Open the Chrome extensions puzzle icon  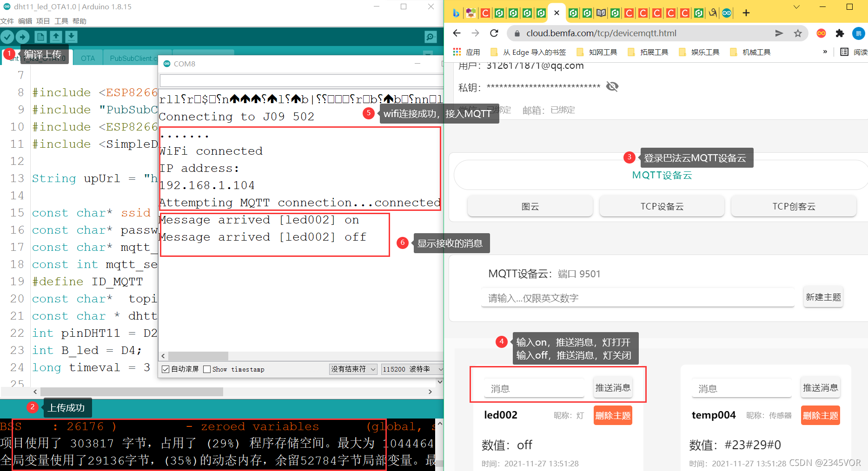pyautogui.click(x=840, y=33)
